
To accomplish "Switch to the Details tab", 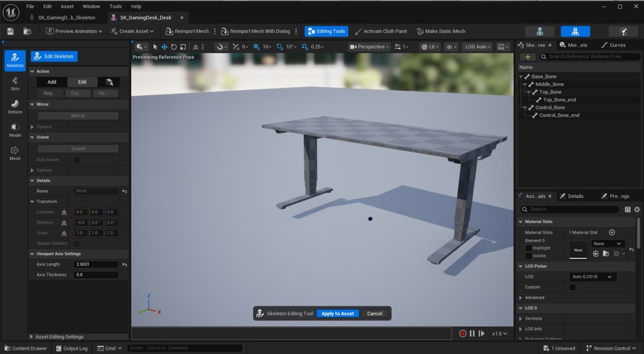I will point(575,196).
